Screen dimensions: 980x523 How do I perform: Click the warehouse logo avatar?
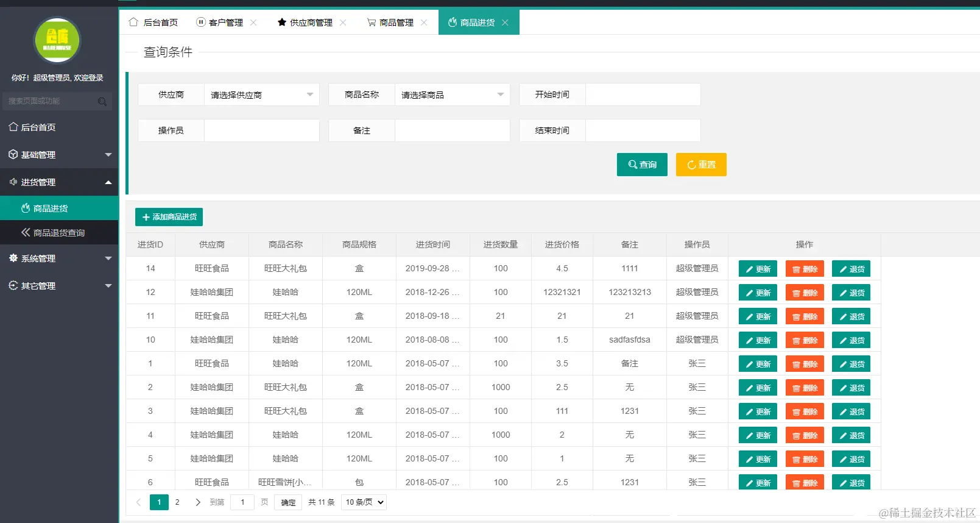[57, 40]
